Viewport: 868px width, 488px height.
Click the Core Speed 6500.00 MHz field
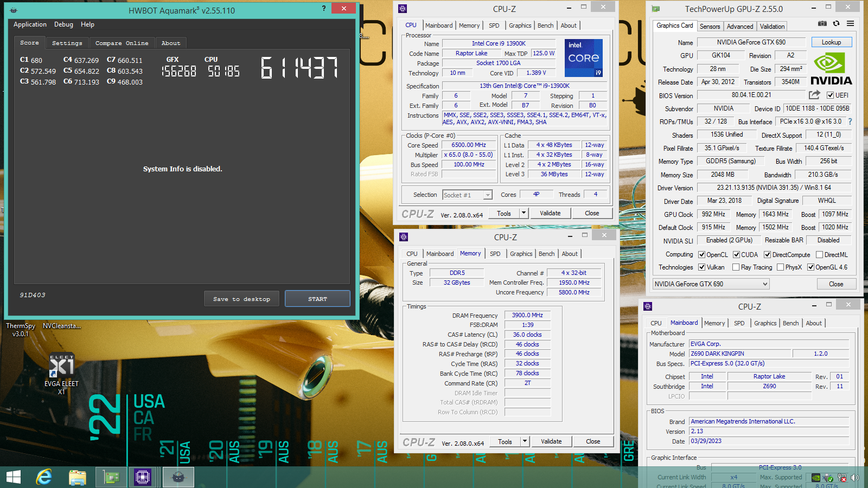(469, 145)
